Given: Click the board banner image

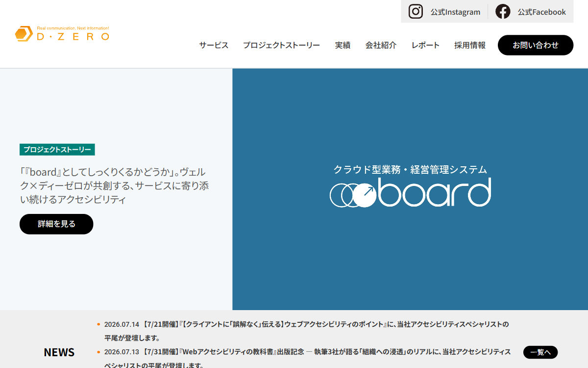Looking at the screenshot, I should point(410,189).
